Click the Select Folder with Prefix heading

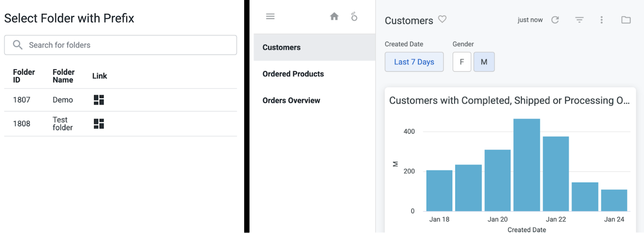(69, 18)
